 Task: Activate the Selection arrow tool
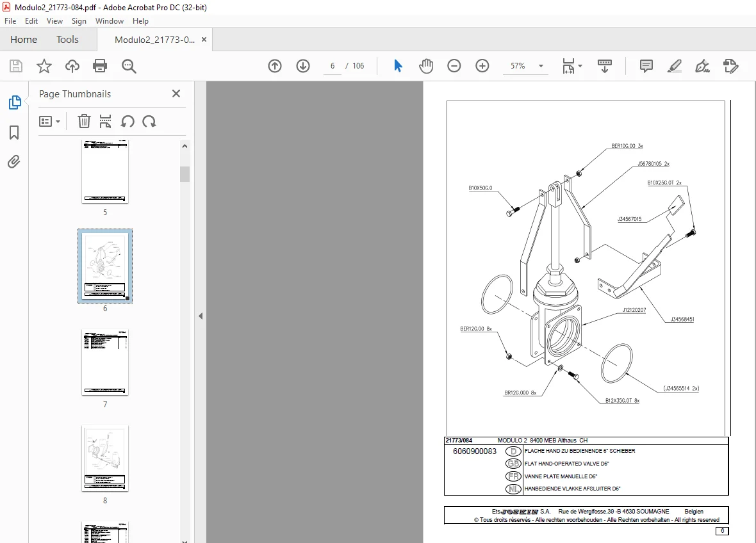coord(398,66)
